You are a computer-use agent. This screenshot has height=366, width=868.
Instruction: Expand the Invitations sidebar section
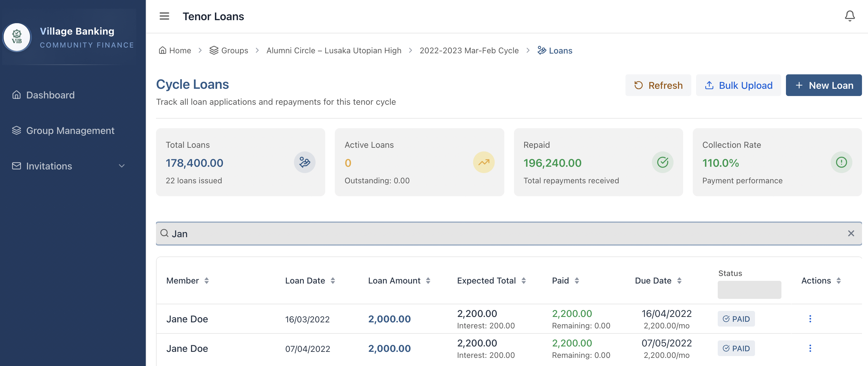(122, 166)
